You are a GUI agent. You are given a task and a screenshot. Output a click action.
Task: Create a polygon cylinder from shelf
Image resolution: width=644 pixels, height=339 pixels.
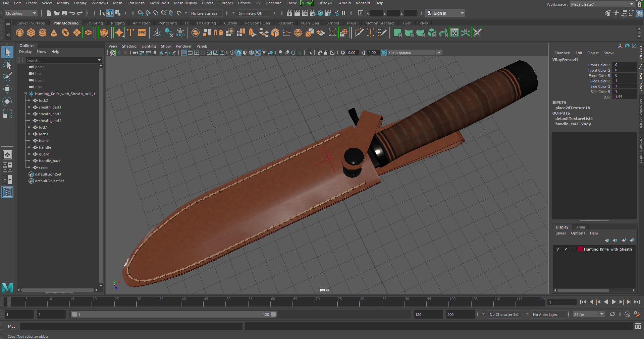coord(43,32)
